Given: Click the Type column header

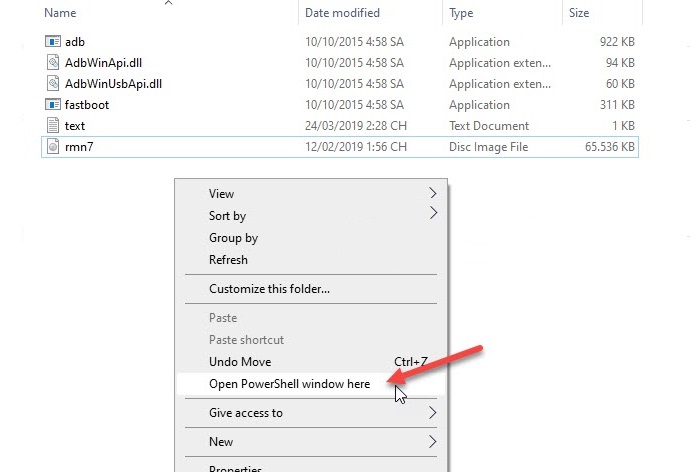Looking at the screenshot, I should [462, 13].
